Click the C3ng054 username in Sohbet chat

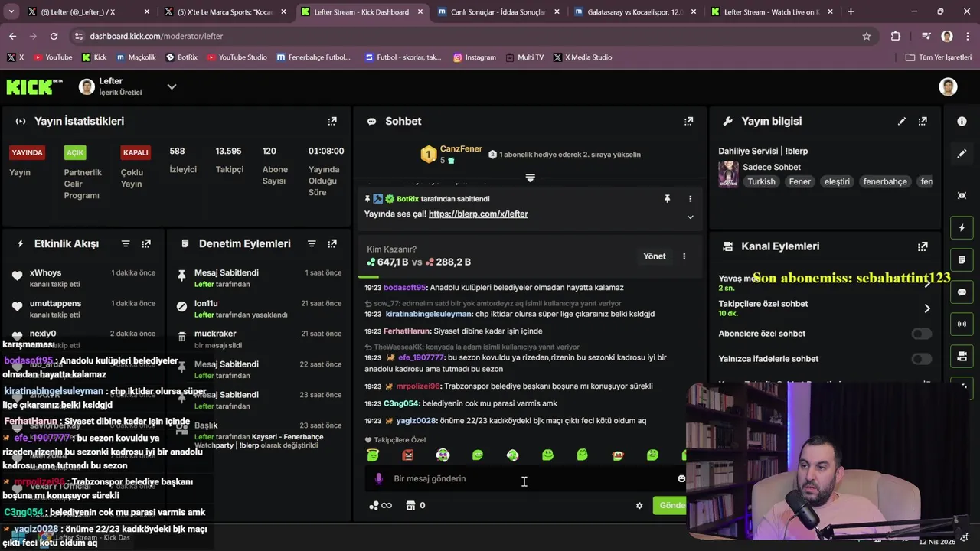tap(401, 403)
